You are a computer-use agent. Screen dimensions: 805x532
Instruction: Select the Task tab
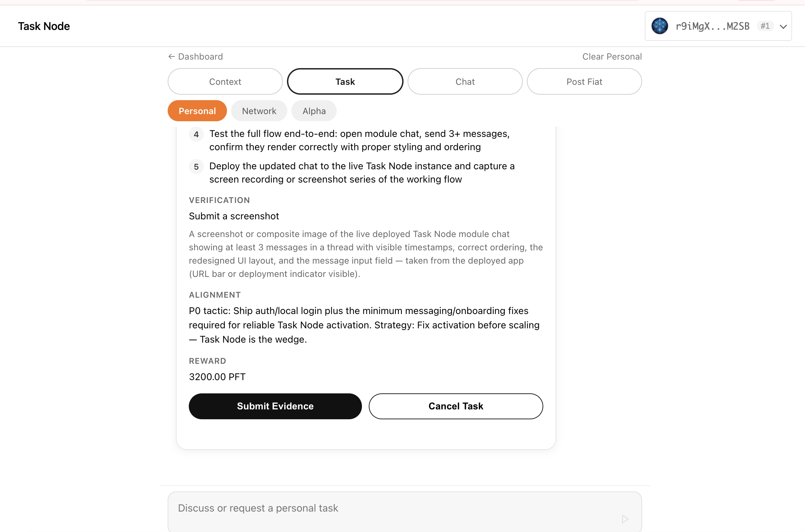pyautogui.click(x=345, y=81)
